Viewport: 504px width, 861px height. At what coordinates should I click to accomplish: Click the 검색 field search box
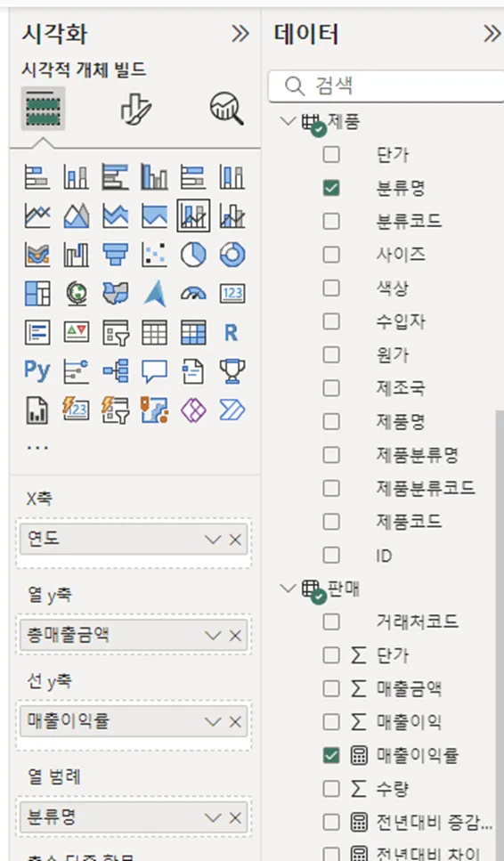[386, 86]
